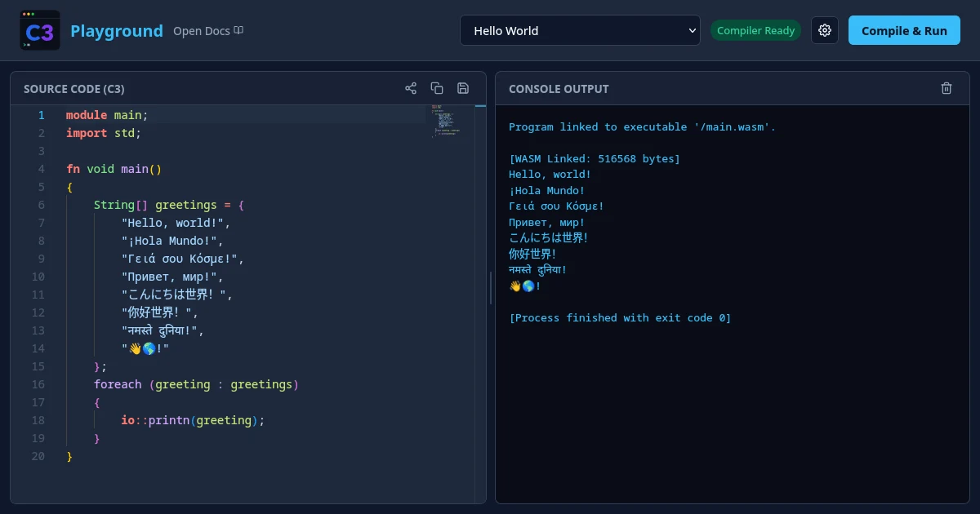Click the Compiler Ready status badge
This screenshot has height=514, width=980.
[x=755, y=30]
